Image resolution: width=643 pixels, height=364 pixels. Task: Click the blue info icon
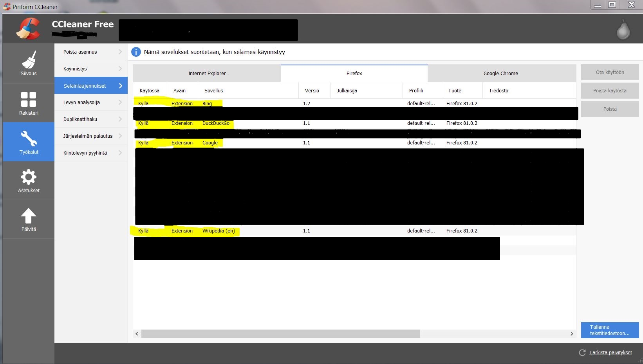click(136, 52)
